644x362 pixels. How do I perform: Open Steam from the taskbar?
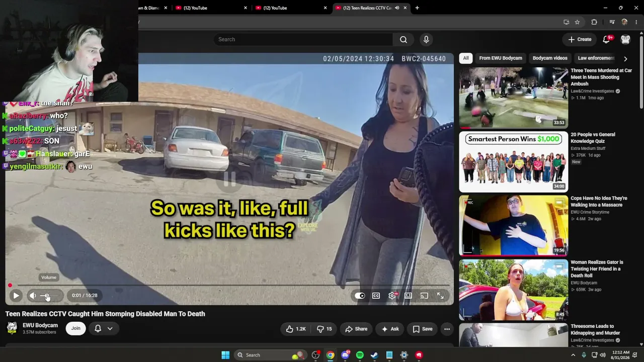point(374,355)
